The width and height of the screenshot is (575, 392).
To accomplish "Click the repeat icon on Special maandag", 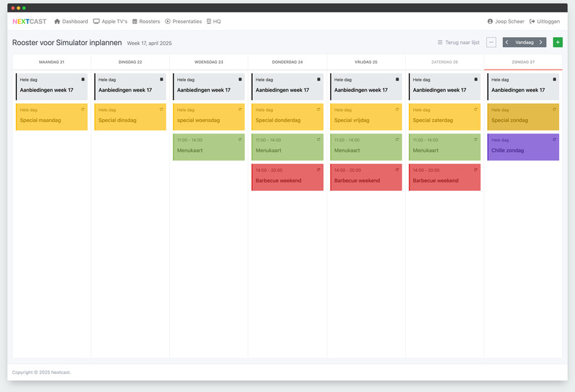I will pyautogui.click(x=83, y=110).
